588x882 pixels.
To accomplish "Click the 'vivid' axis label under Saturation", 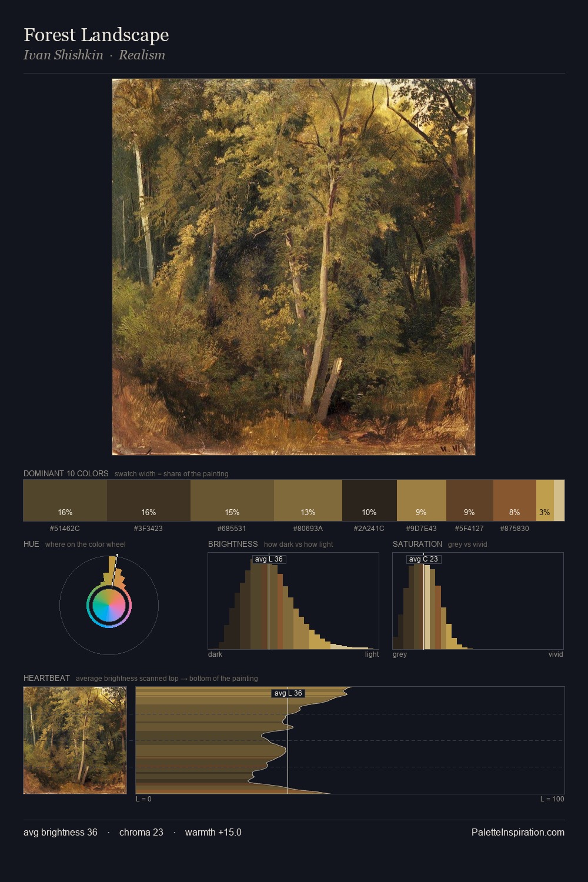I will click(x=556, y=654).
